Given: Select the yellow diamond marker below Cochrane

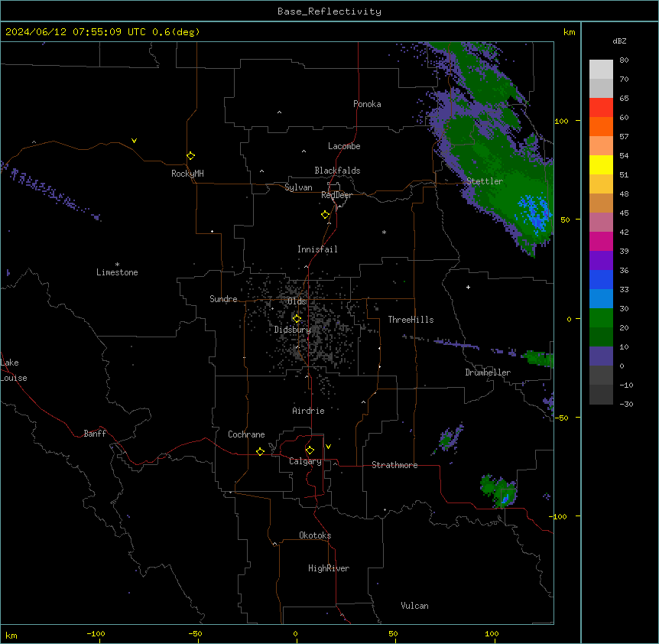Looking at the screenshot, I should point(260,451).
